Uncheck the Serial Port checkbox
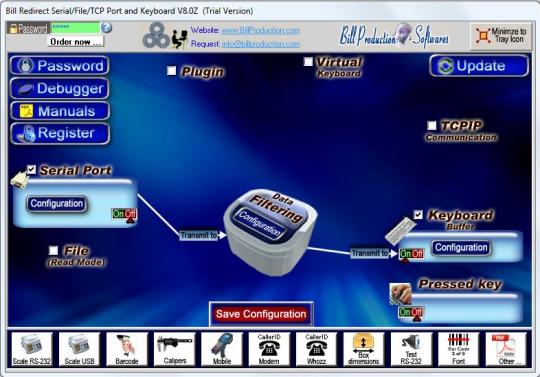 coord(31,169)
